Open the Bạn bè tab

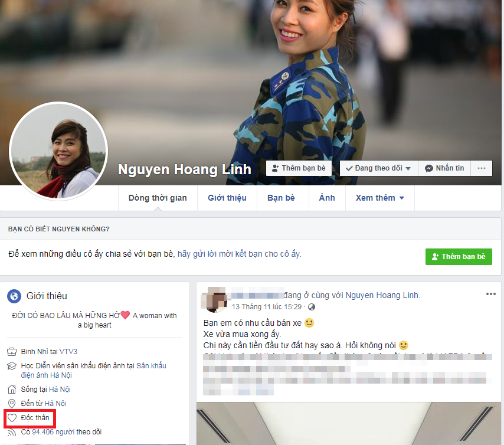[281, 198]
